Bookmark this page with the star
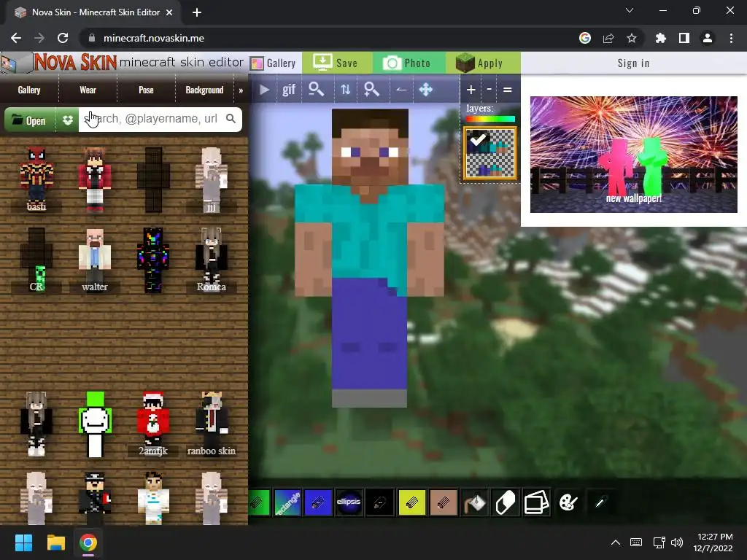747x560 pixels. (x=632, y=38)
